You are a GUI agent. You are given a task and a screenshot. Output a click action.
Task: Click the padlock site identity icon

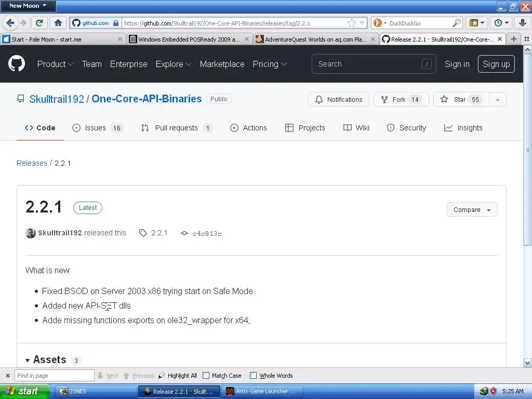click(x=116, y=23)
